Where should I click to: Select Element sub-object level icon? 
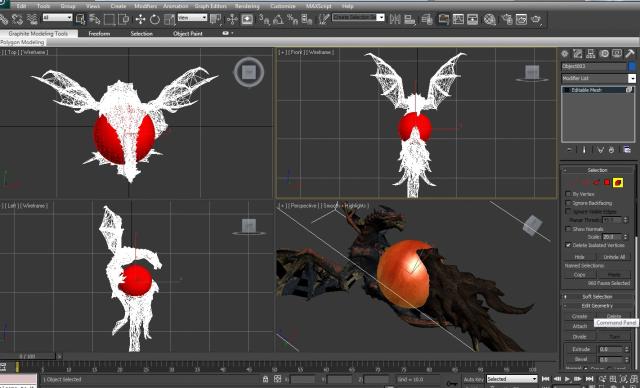point(618,182)
